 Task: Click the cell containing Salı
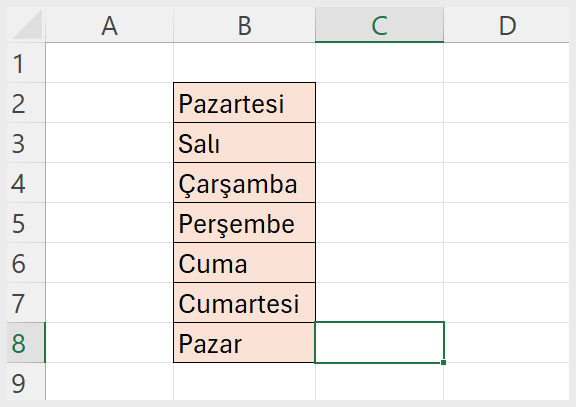[244, 143]
